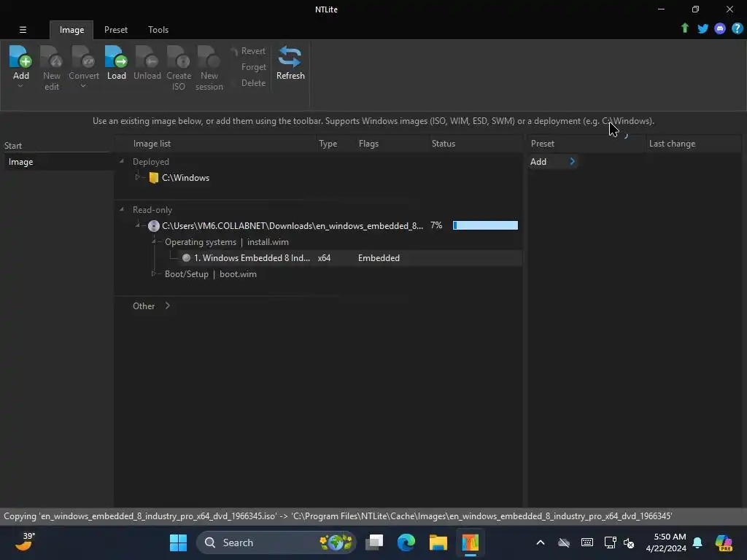Open Task View on taskbar

tap(374, 542)
